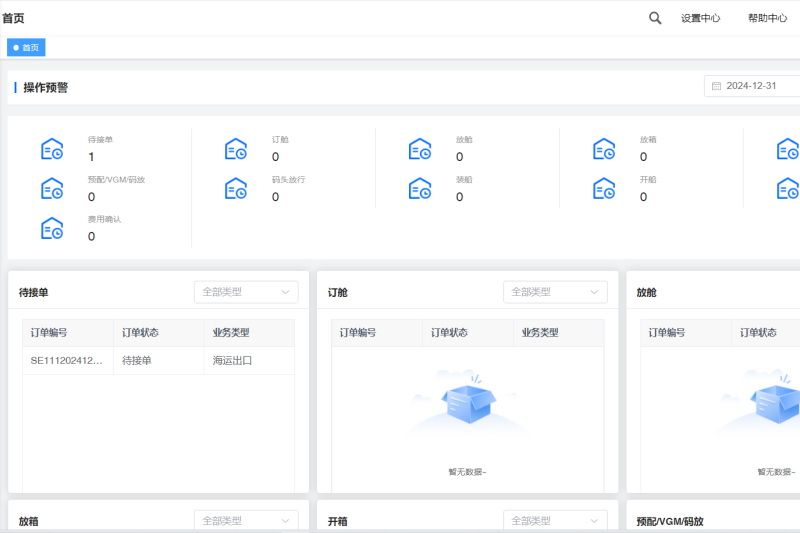Viewport: 800px width, 533px height.
Task: Click the 开船 warning icon
Action: click(x=604, y=189)
